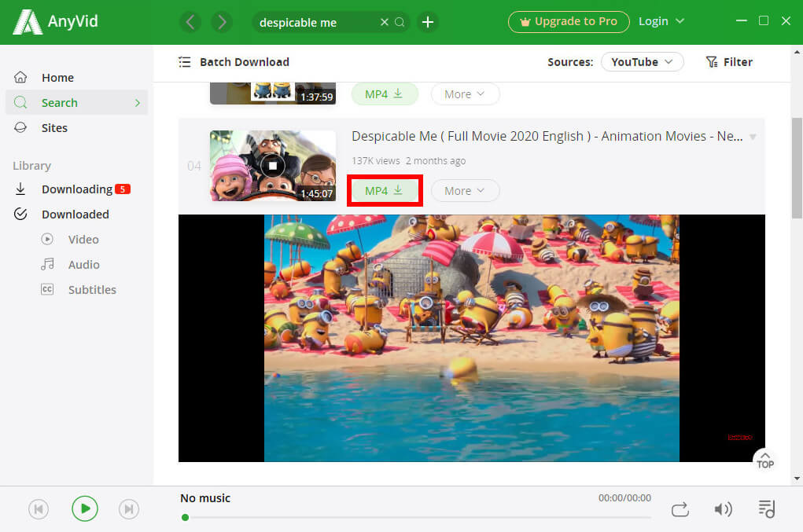Open the Downloading list
803x532 pixels.
coord(77,189)
